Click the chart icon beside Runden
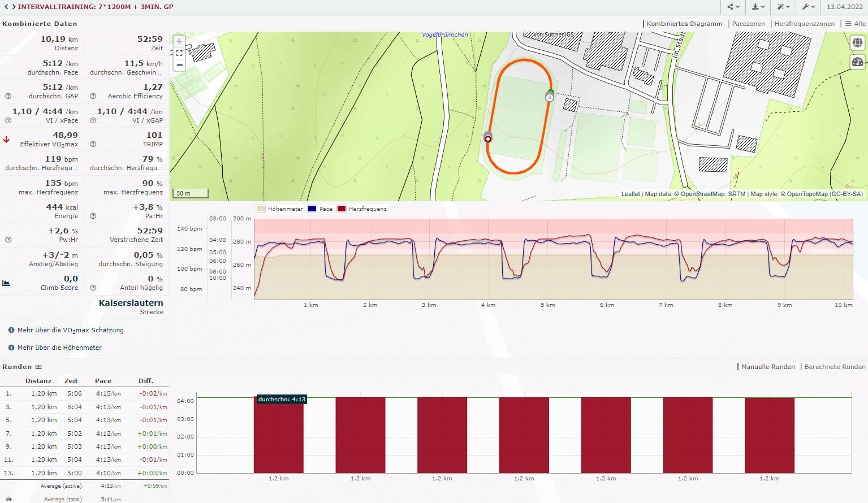 [x=38, y=367]
